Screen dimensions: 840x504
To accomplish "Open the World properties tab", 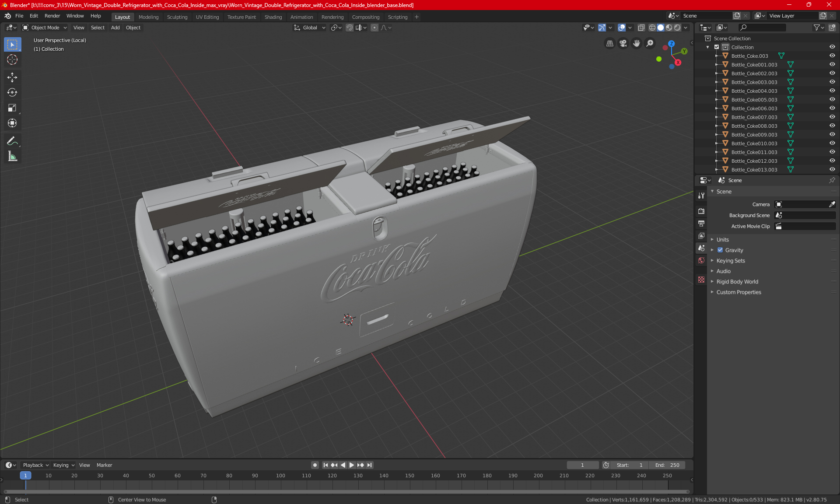I will point(701,260).
